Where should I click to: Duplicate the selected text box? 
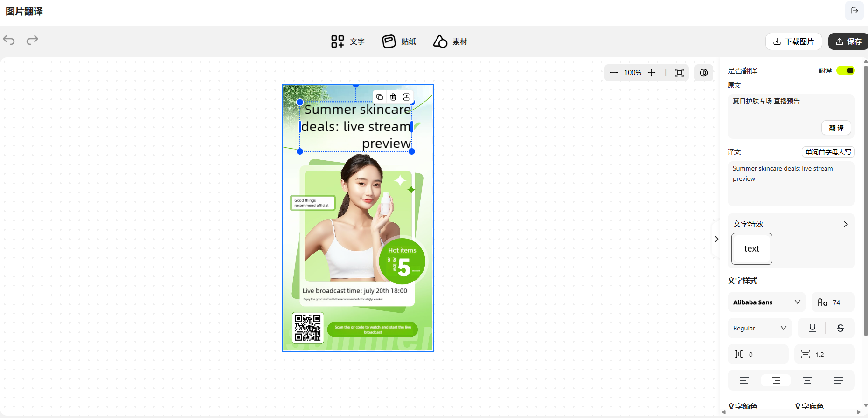380,97
